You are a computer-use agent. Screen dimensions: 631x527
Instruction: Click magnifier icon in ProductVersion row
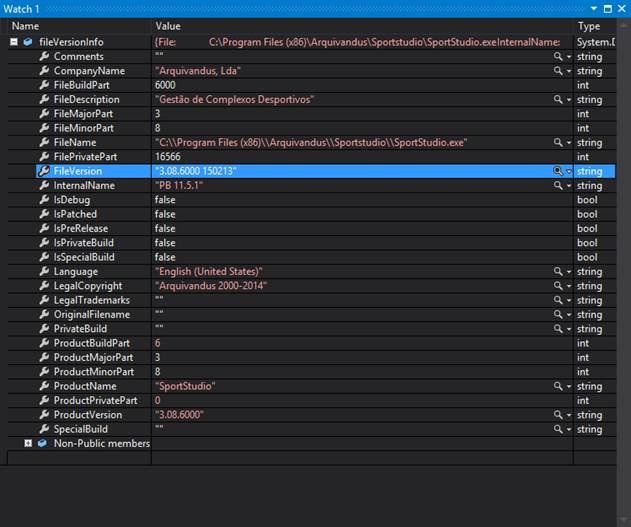coord(558,415)
